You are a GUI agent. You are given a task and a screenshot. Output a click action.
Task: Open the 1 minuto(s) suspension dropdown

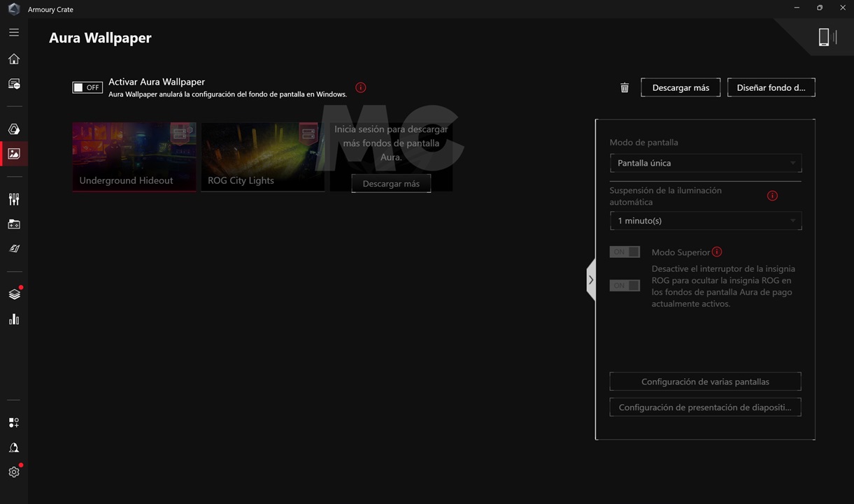click(x=705, y=221)
